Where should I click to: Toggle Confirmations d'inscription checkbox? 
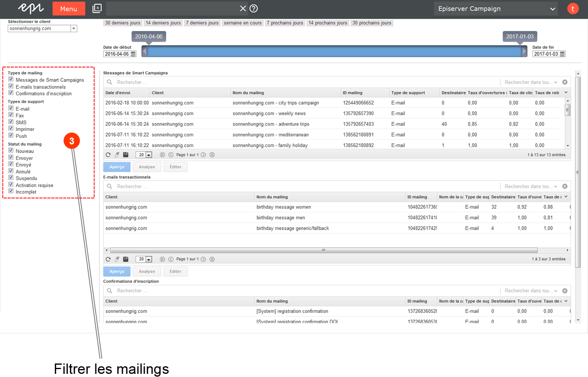(11, 93)
